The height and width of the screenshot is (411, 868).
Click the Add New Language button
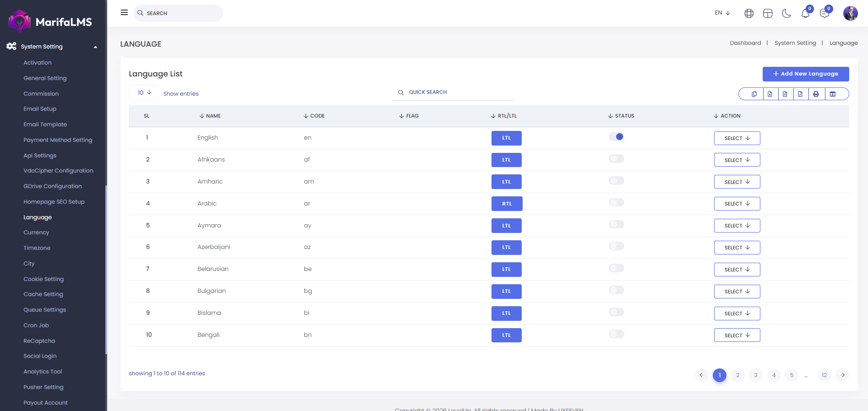[x=805, y=74]
